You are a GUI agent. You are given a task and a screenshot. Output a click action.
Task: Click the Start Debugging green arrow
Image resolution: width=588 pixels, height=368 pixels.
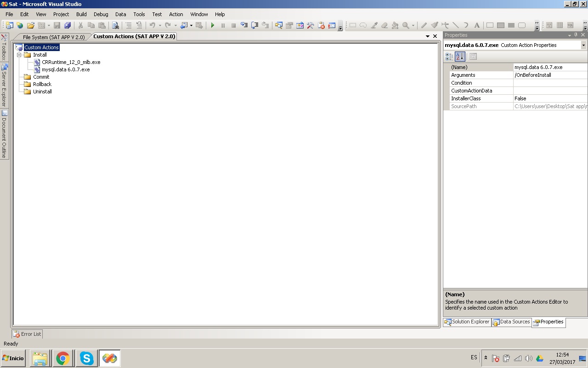[x=212, y=25]
